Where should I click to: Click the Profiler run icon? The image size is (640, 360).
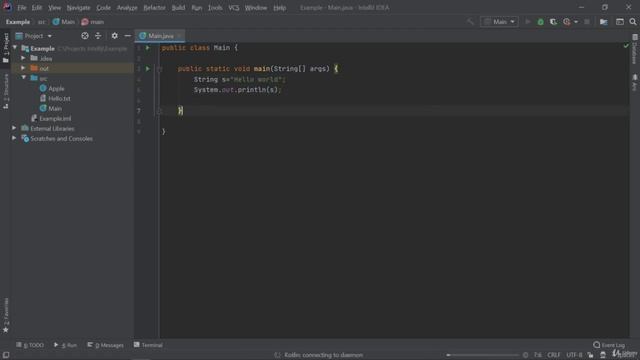(567, 22)
